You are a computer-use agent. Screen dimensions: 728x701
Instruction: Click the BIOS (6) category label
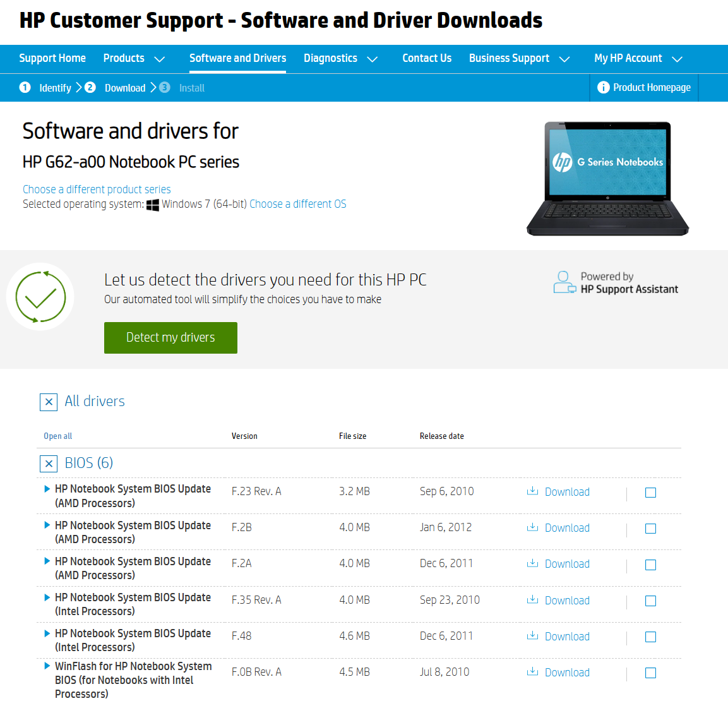pyautogui.click(x=88, y=463)
